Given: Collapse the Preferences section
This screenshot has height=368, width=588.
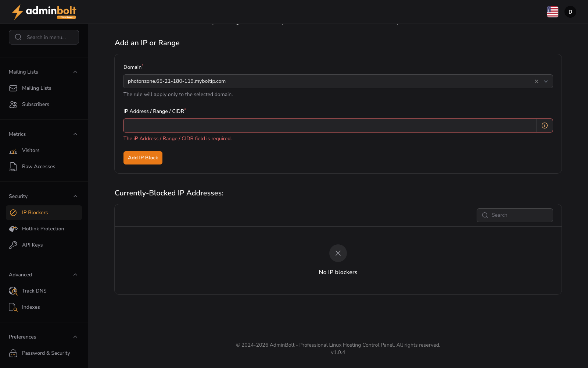Looking at the screenshot, I should [x=75, y=337].
